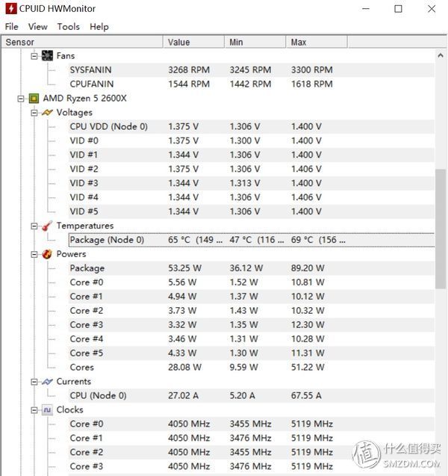Click the Min column header
The width and height of the screenshot is (448, 476).
(255, 42)
